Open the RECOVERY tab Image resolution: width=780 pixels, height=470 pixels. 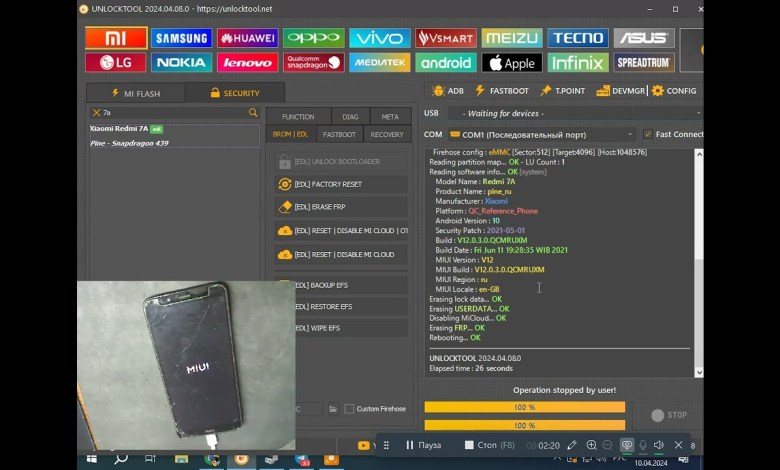click(386, 134)
